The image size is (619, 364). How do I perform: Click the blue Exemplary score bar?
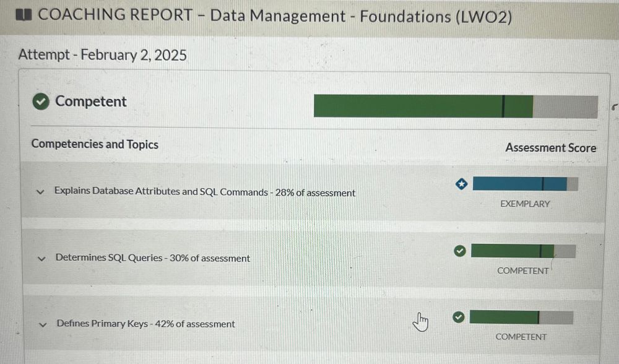click(x=526, y=184)
